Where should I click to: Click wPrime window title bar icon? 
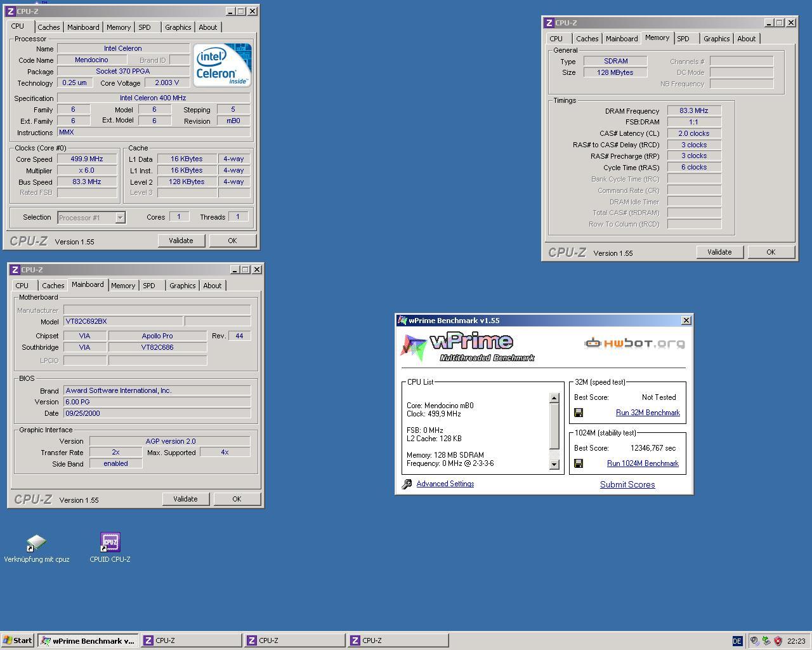(x=402, y=321)
